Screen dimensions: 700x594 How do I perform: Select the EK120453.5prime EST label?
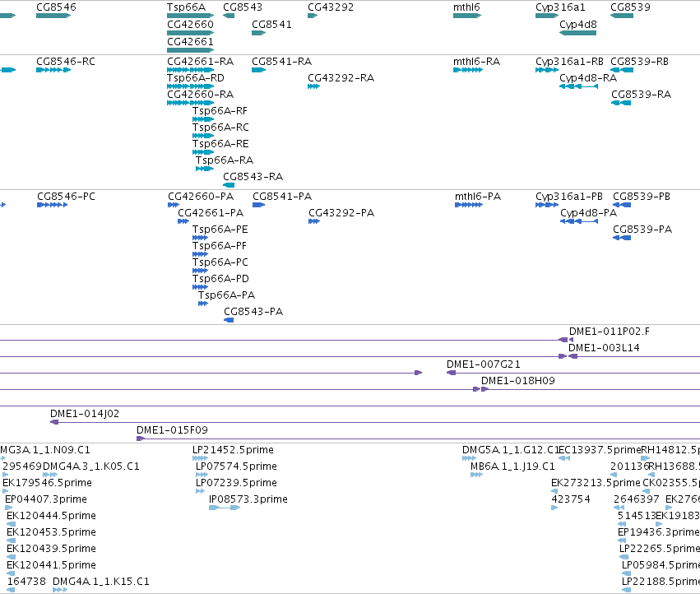[x=51, y=532]
